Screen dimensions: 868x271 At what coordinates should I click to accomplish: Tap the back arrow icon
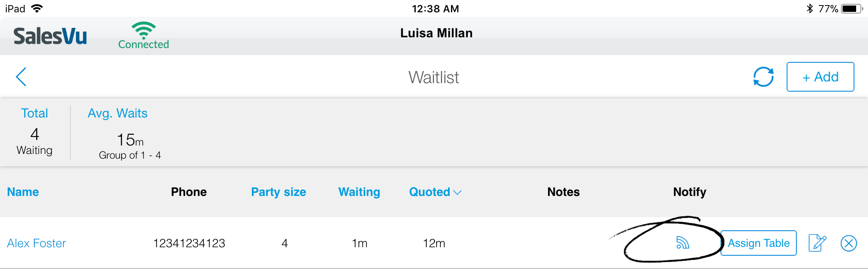tap(21, 77)
